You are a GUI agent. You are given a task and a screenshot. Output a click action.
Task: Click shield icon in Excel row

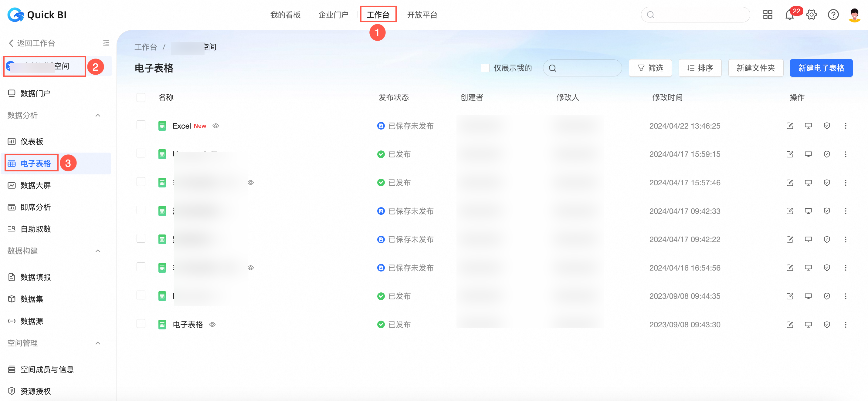point(826,126)
